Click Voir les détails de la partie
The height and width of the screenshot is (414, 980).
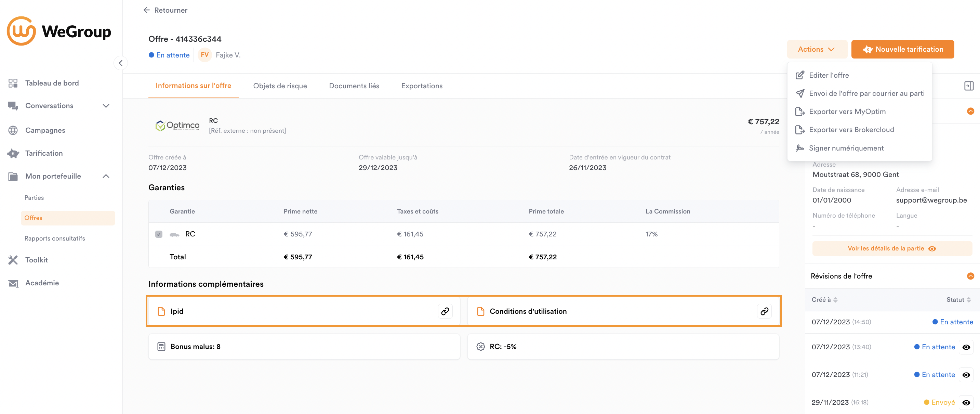892,248
